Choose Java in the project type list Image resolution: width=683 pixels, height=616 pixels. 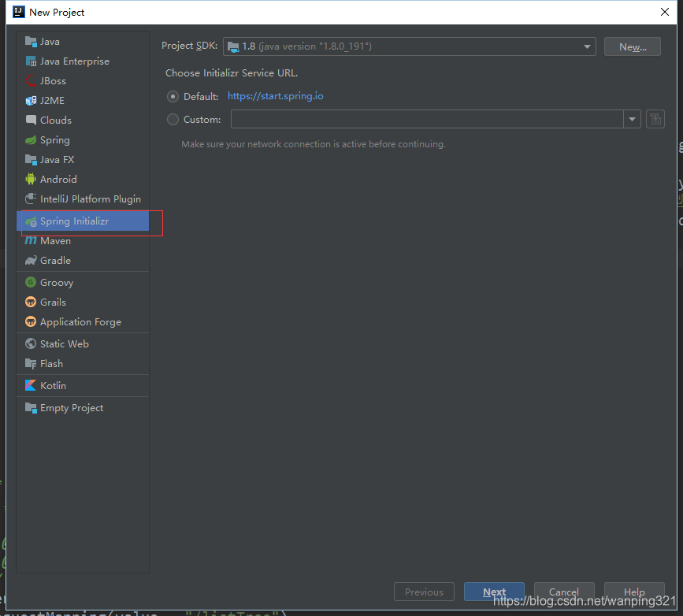83,42
